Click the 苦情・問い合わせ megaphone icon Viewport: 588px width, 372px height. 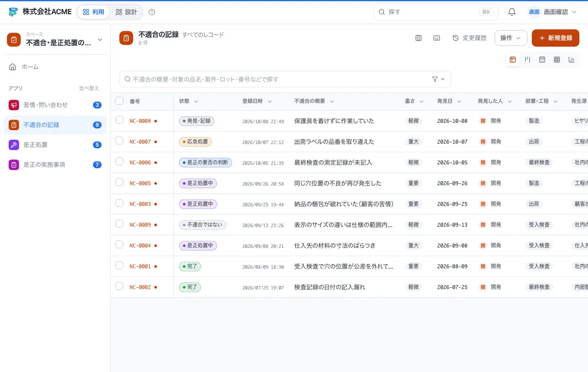point(14,105)
